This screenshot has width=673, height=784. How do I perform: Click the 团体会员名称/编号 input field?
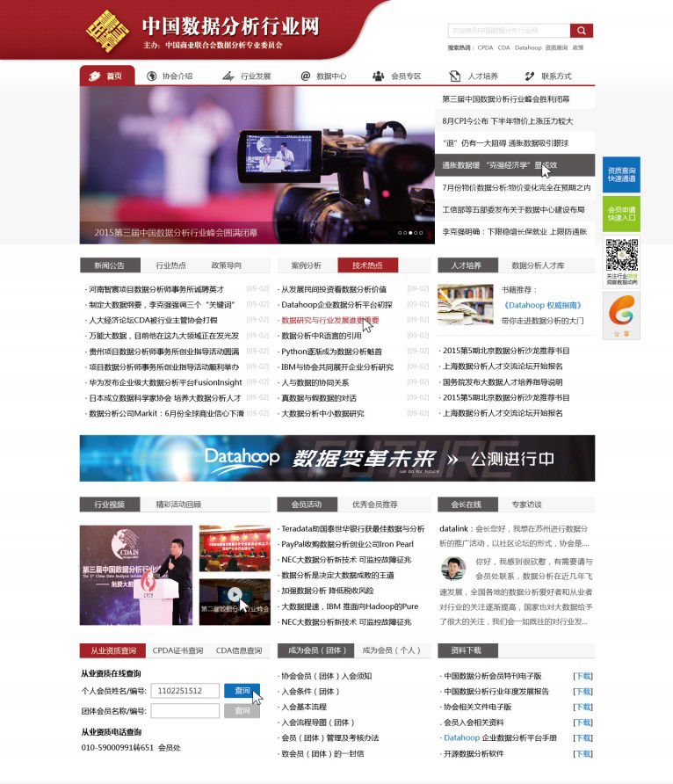click(x=185, y=710)
